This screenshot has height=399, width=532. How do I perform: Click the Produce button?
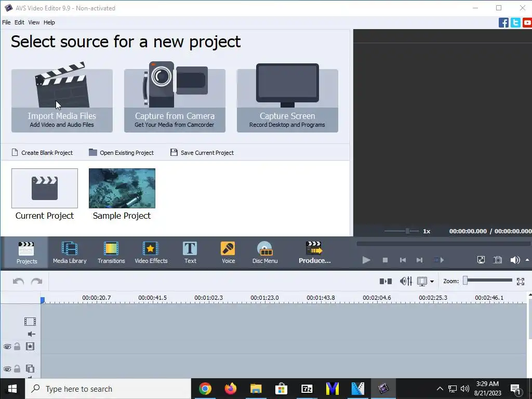(x=314, y=253)
